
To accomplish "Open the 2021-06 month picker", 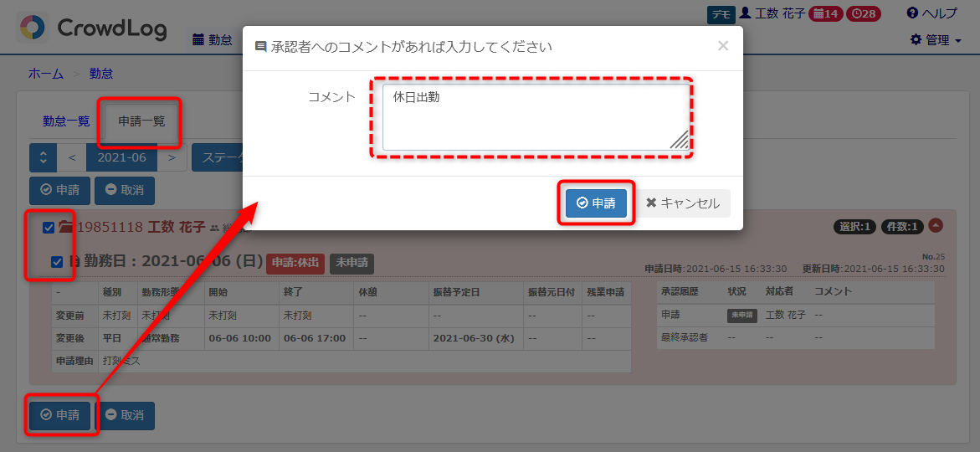I will [x=121, y=157].
